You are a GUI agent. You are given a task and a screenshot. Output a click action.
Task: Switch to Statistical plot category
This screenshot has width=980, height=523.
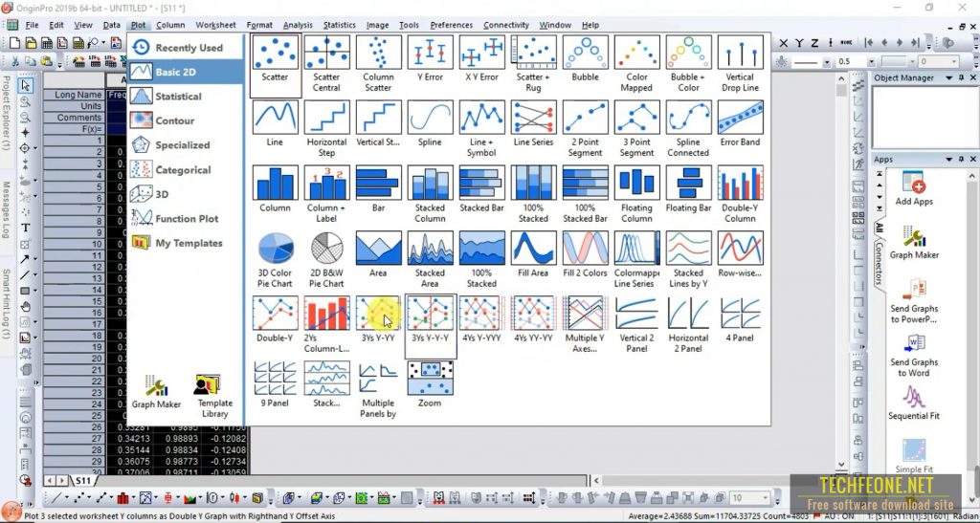tap(186, 97)
